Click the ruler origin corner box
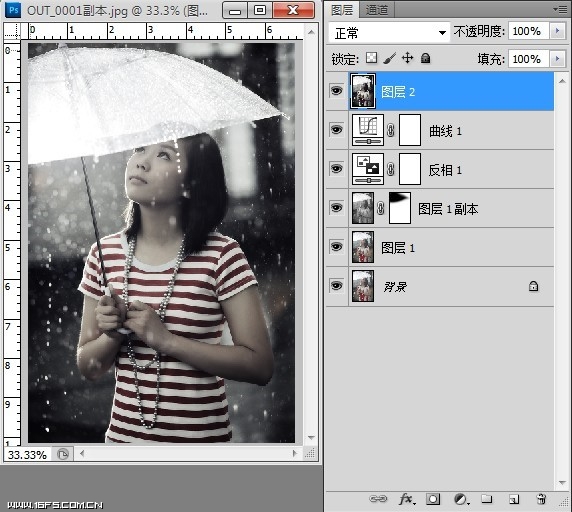Viewport: 572px width, 512px height. pyautogui.click(x=12, y=31)
